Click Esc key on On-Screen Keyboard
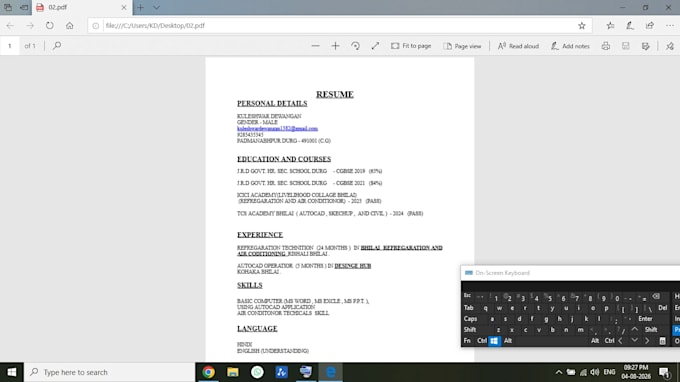 coord(467,296)
